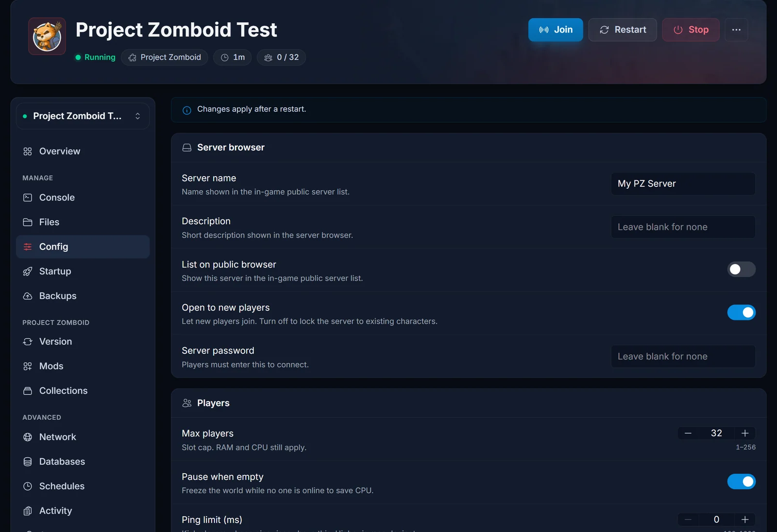Click the Network globe icon
Viewport: 777px width, 532px height.
pos(28,437)
